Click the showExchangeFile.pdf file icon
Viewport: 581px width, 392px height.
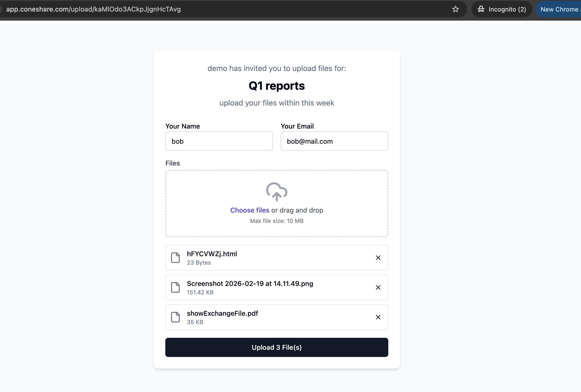tap(176, 317)
